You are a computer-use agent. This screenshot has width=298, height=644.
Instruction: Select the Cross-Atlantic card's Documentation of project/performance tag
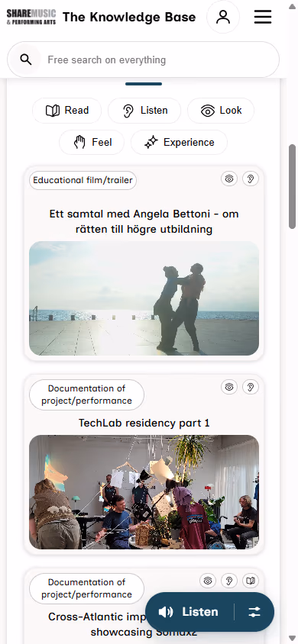click(x=87, y=588)
